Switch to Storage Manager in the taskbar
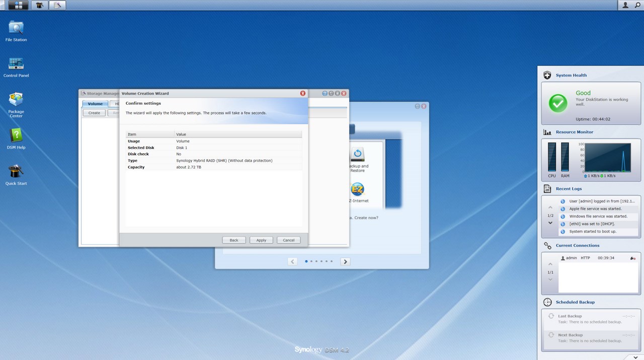This screenshot has width=644, height=360. pyautogui.click(x=57, y=5)
